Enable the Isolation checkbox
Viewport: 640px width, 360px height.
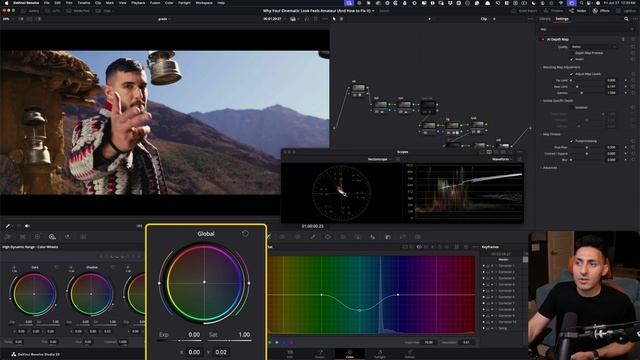(572, 107)
